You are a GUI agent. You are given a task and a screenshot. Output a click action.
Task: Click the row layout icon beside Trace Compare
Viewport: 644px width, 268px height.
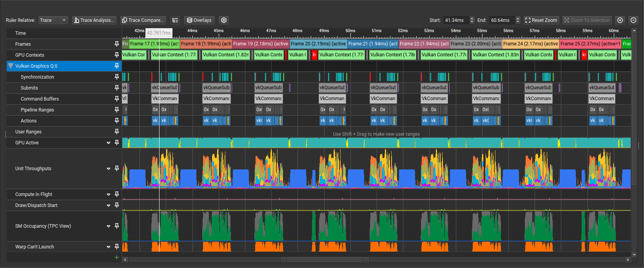click(x=175, y=20)
